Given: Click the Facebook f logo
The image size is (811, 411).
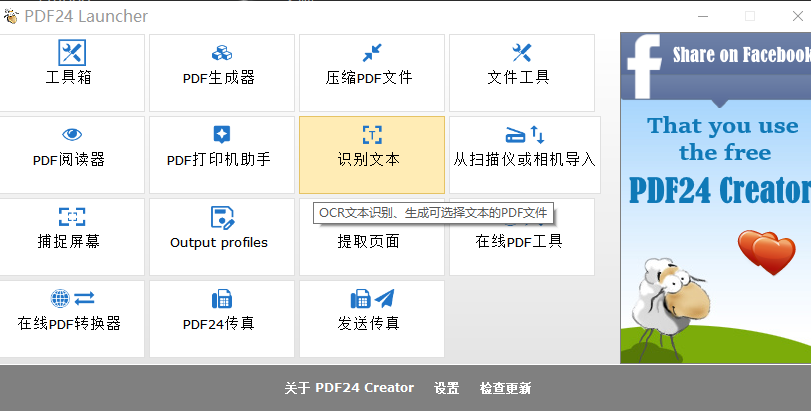Looking at the screenshot, I should click(644, 66).
